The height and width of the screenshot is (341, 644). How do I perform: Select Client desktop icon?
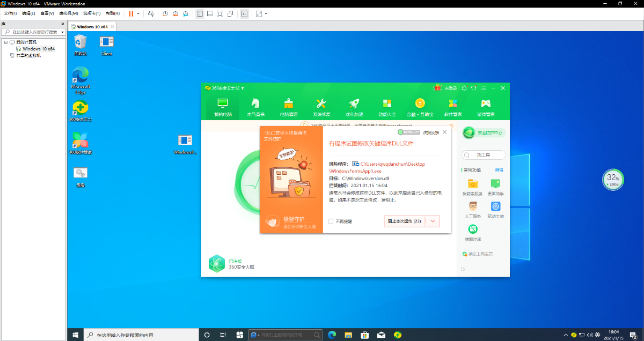pyautogui.click(x=106, y=46)
